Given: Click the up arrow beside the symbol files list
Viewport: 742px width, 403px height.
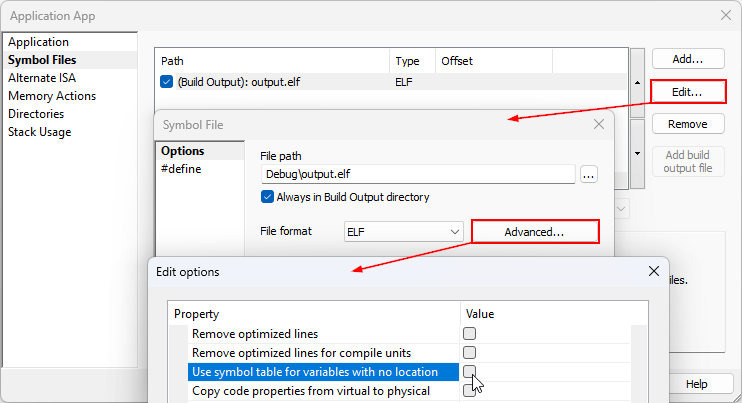Looking at the screenshot, I should [x=638, y=82].
